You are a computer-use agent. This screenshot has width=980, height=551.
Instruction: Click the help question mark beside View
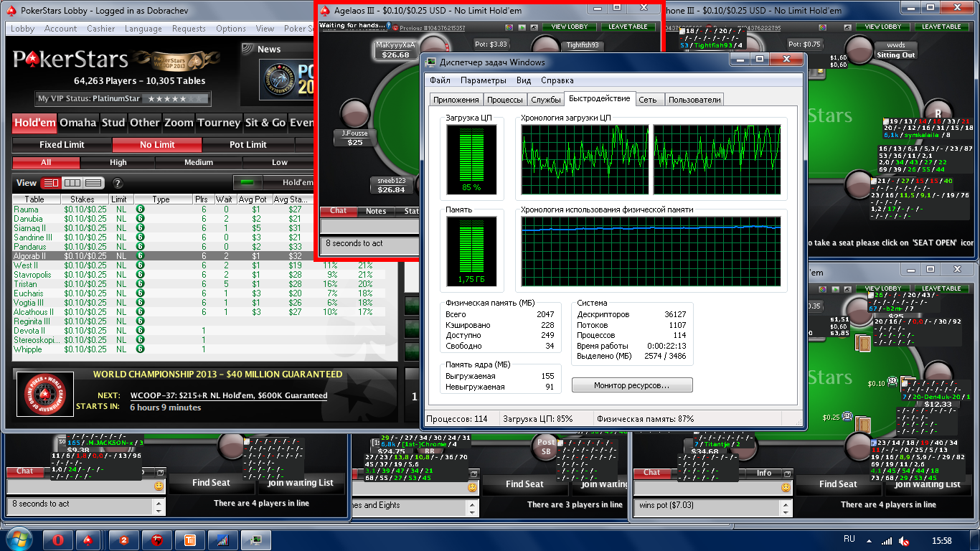[118, 183]
